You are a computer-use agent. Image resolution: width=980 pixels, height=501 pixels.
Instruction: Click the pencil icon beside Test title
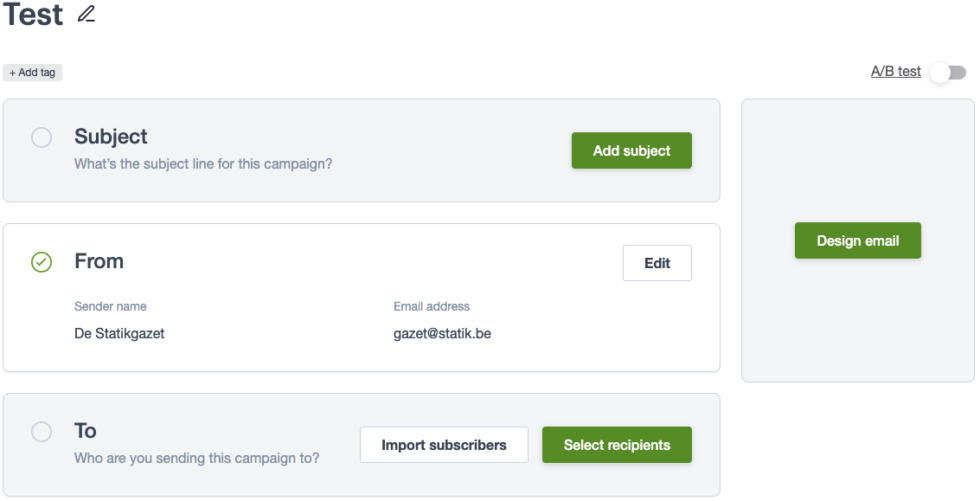(x=86, y=14)
